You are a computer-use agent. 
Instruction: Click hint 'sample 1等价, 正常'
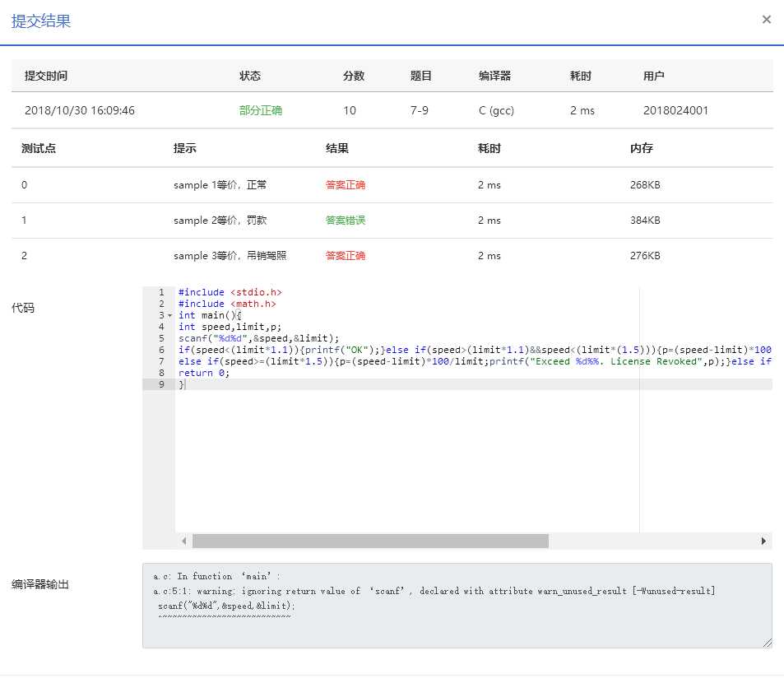(x=220, y=185)
